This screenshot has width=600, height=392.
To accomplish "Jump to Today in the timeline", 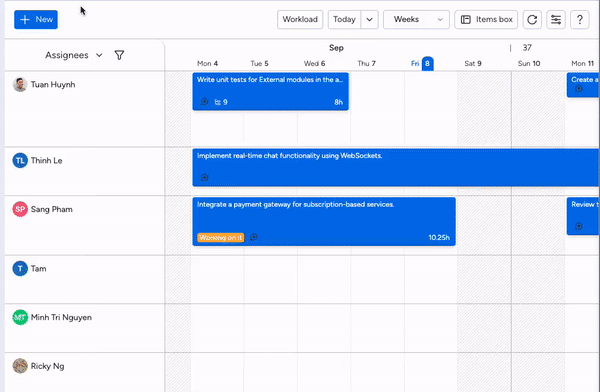I will click(344, 20).
